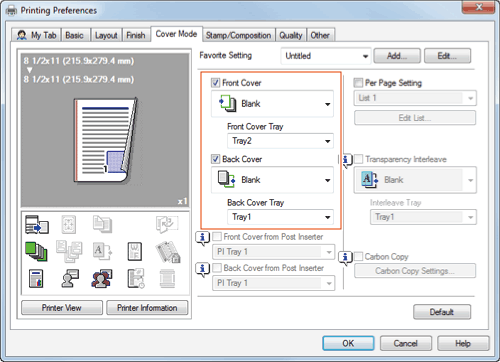
Task: Click info icon beside Back Cover from Post Inserter
Action: [203, 269]
